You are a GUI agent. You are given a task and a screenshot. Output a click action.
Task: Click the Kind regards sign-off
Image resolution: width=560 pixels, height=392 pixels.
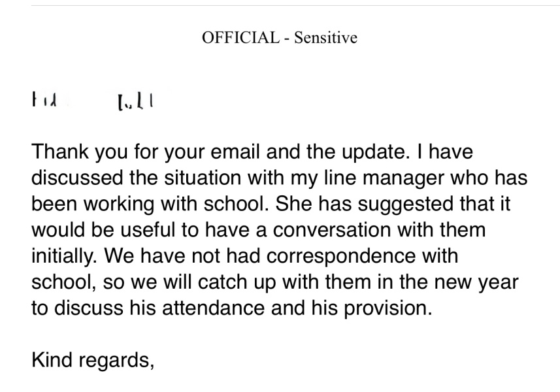point(93,359)
